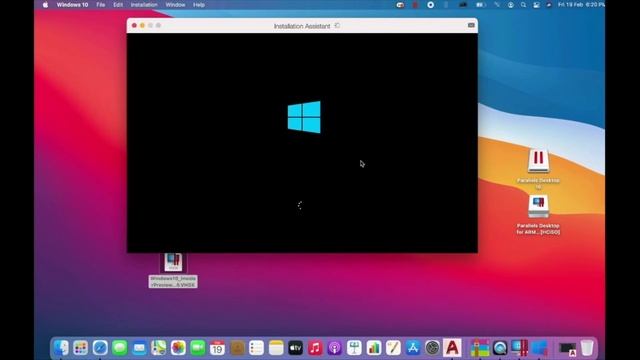Select the Windows10 Insider Preview VHDX file
Viewport: 640px width, 360px height.
[x=173, y=270]
